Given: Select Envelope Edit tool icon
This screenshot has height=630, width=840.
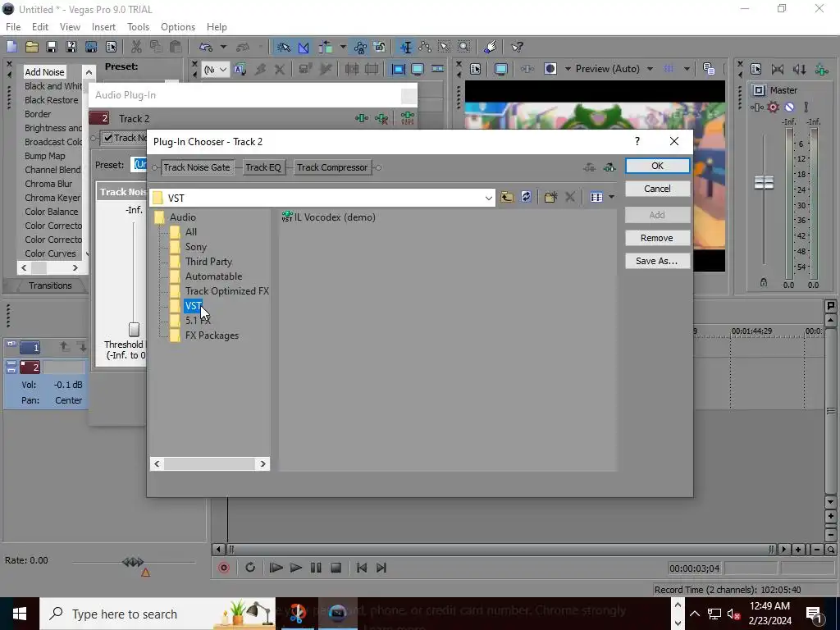Looking at the screenshot, I should click(x=425, y=47).
